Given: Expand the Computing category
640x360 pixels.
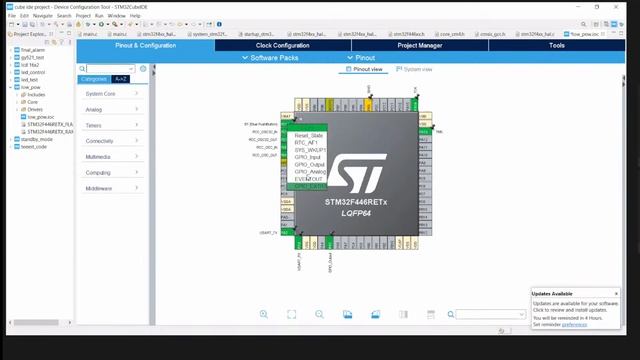Looking at the screenshot, I should (112, 173).
